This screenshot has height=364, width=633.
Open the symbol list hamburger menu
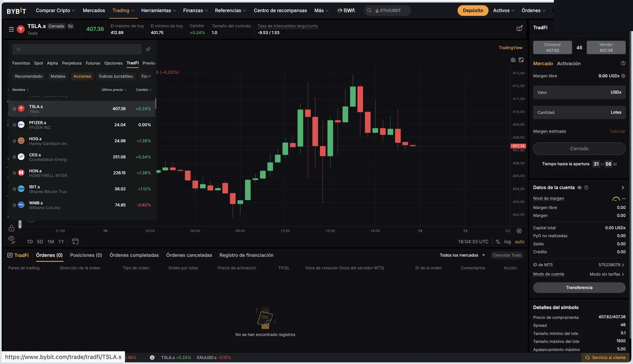coord(11,29)
